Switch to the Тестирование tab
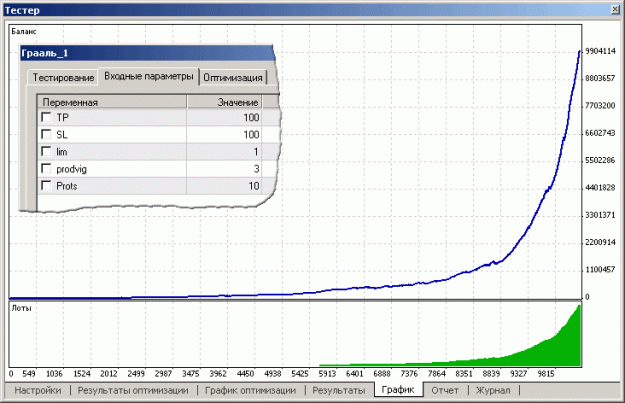 pos(63,77)
